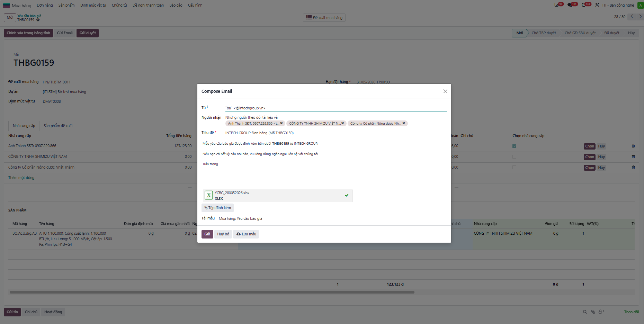Open the Chứng từ menu

tap(119, 5)
